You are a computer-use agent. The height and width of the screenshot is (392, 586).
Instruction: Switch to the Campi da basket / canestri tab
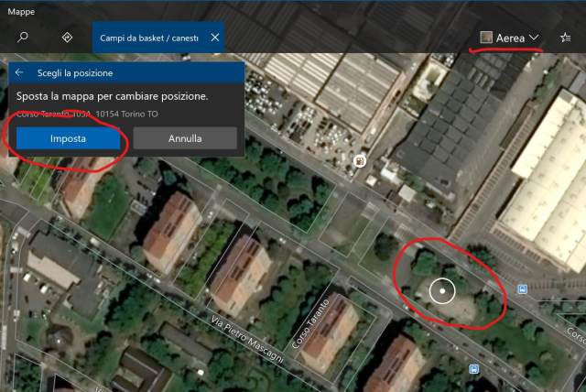point(148,38)
